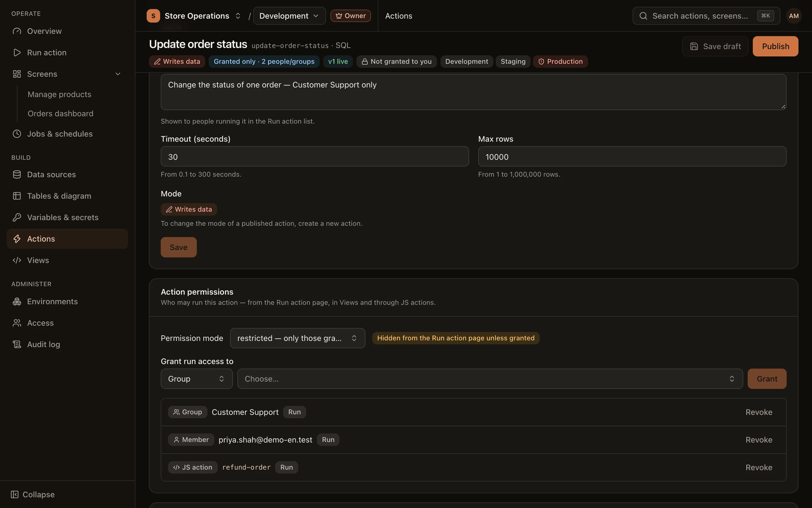Click the Granted only · 2 people/groups badge

pyautogui.click(x=264, y=62)
